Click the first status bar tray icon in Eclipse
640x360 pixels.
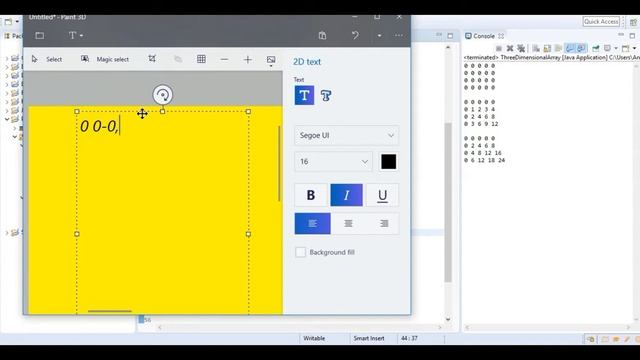tap(591, 339)
